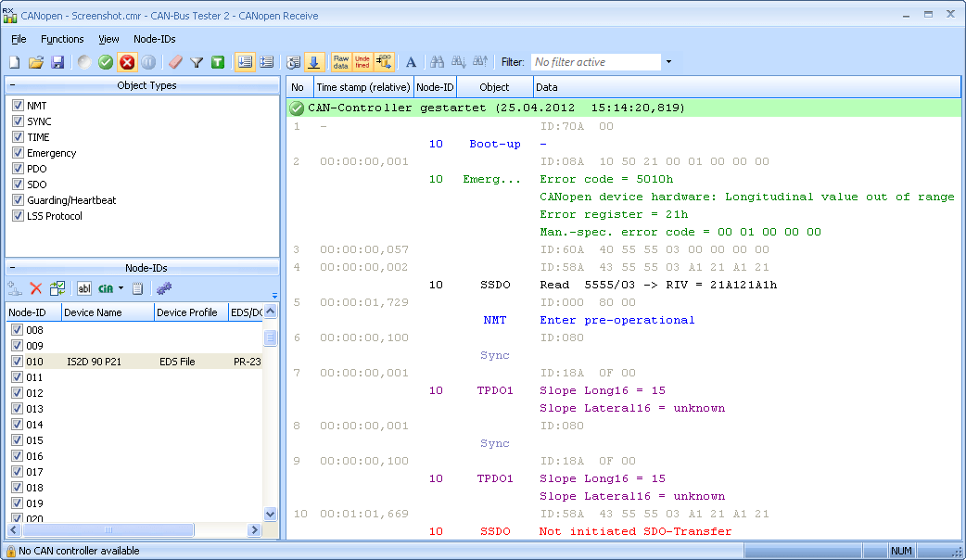The width and height of the screenshot is (966, 560).
Task: Click the CiA device profile icon
Action: click(106, 288)
